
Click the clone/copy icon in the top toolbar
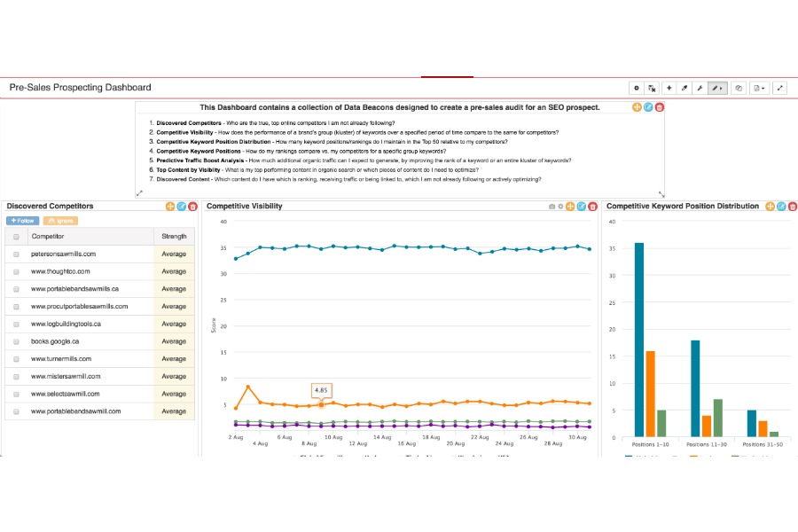click(738, 88)
